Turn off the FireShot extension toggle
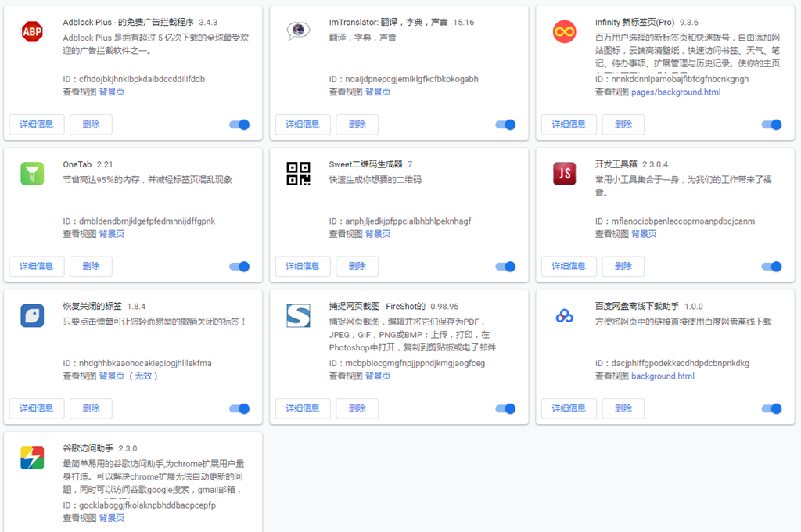801x532 pixels. 506,409
